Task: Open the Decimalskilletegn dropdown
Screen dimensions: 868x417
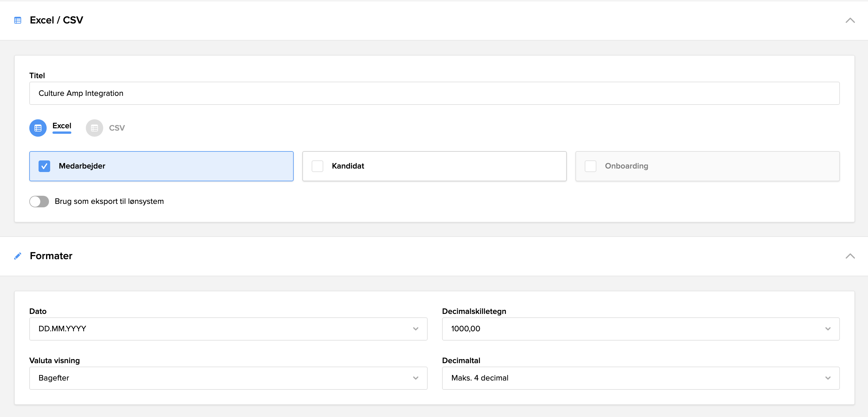Action: (x=640, y=329)
